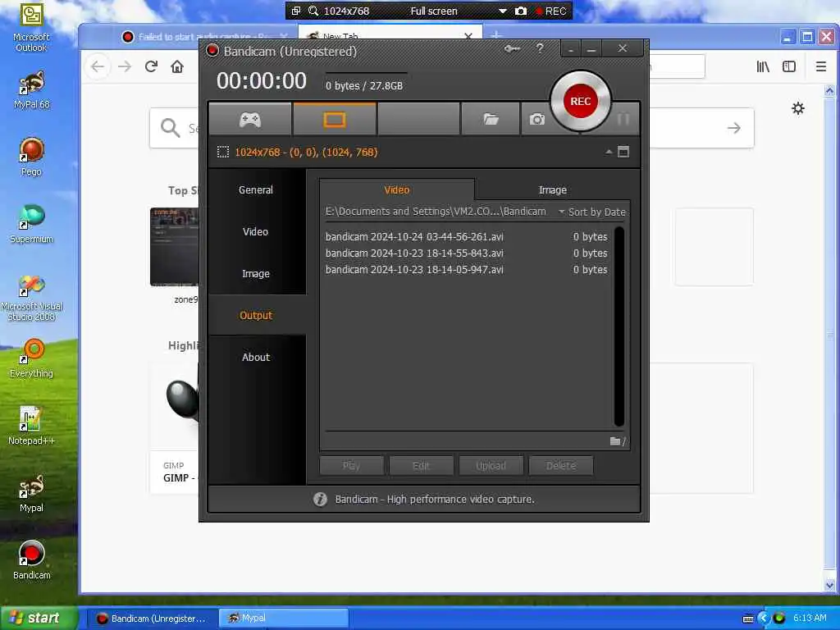Click the Edit button in Output panel
Viewport: 840px width, 630px height.
[421, 466]
